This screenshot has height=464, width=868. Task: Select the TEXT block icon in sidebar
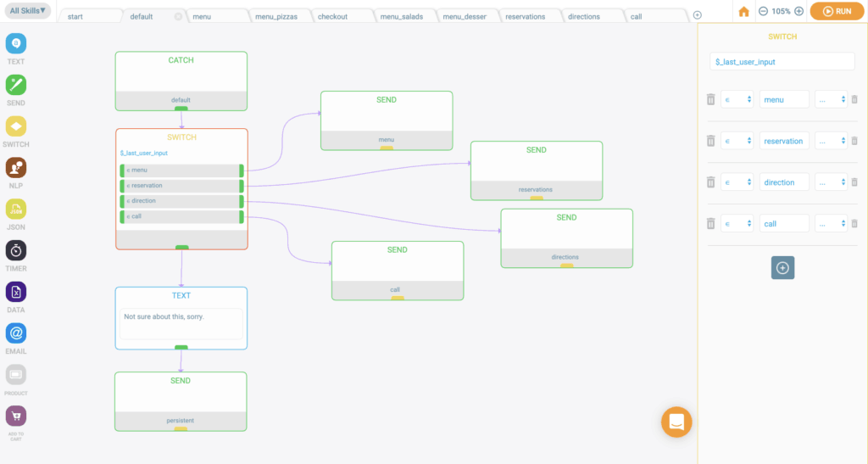[16, 43]
